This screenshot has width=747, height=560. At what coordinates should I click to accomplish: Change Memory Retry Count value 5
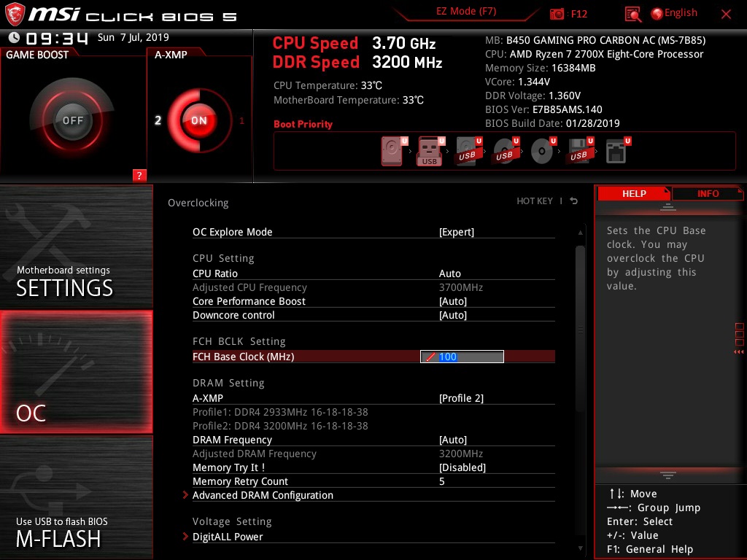tap(441, 481)
